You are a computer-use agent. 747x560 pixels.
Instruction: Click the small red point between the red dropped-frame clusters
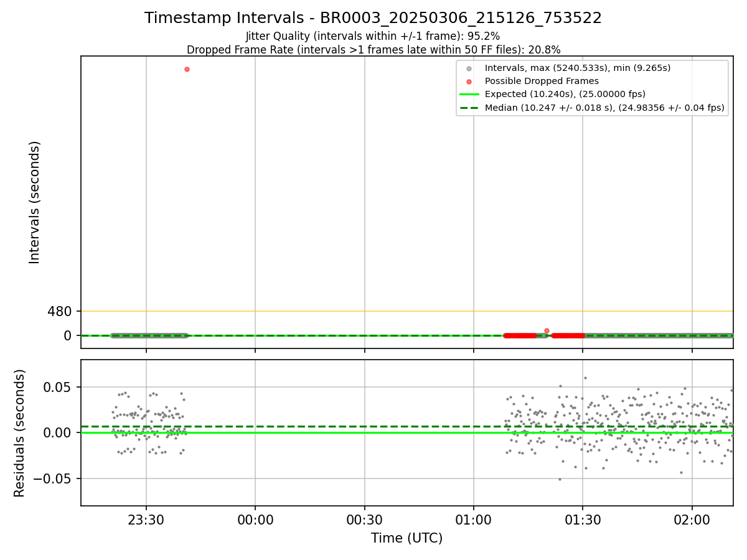click(547, 330)
